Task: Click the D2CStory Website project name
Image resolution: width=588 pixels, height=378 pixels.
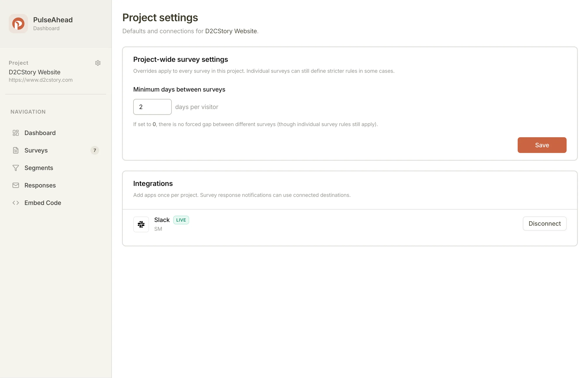Action: (x=35, y=72)
